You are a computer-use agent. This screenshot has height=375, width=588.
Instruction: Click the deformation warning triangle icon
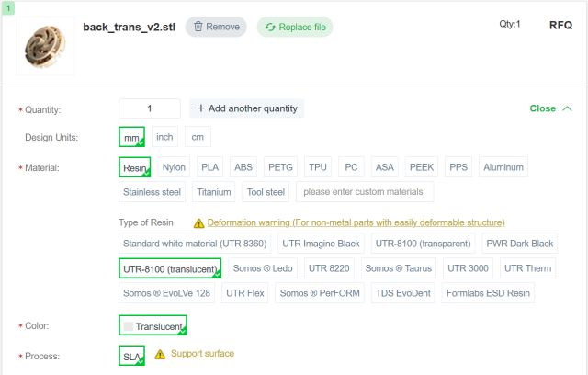pos(198,222)
